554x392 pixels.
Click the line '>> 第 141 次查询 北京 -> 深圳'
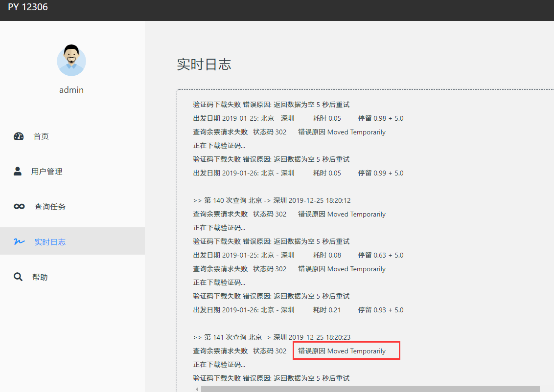pyautogui.click(x=272, y=337)
